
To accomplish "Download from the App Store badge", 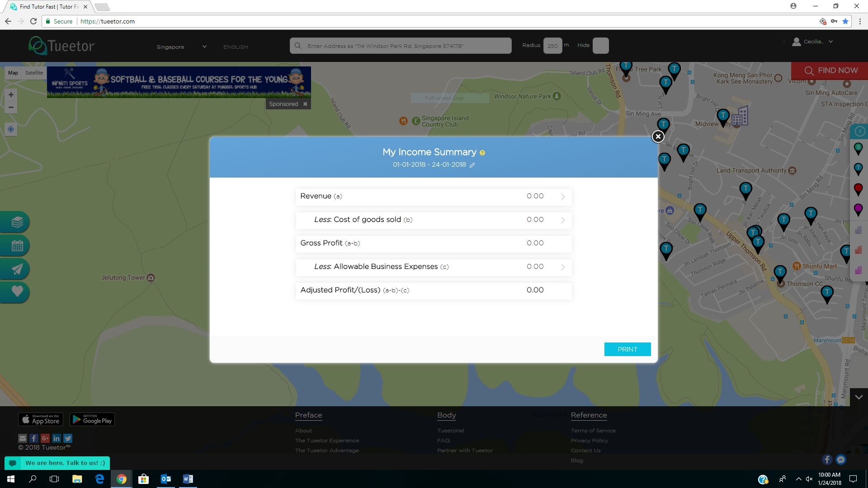I will (41, 419).
